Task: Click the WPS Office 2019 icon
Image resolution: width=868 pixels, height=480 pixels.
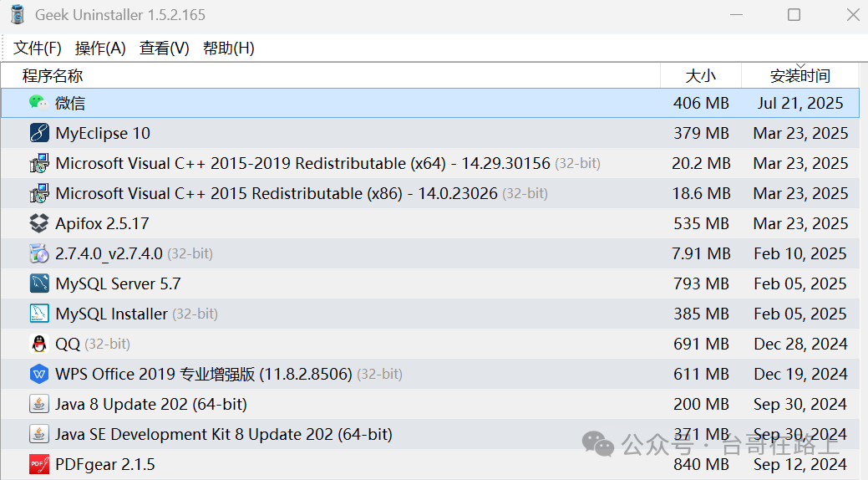Action: pos(38,374)
